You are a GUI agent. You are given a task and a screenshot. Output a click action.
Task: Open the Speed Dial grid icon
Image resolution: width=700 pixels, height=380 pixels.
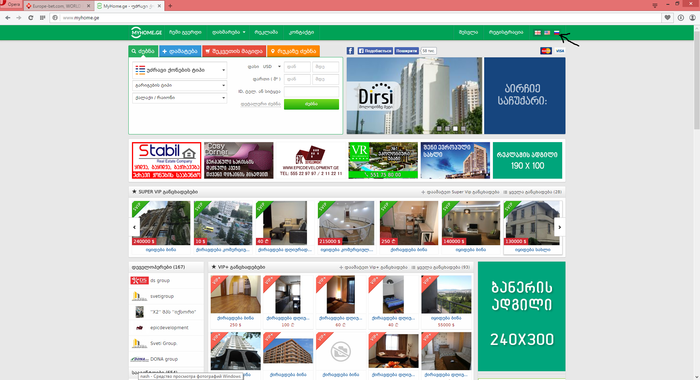pyautogui.click(x=42, y=18)
